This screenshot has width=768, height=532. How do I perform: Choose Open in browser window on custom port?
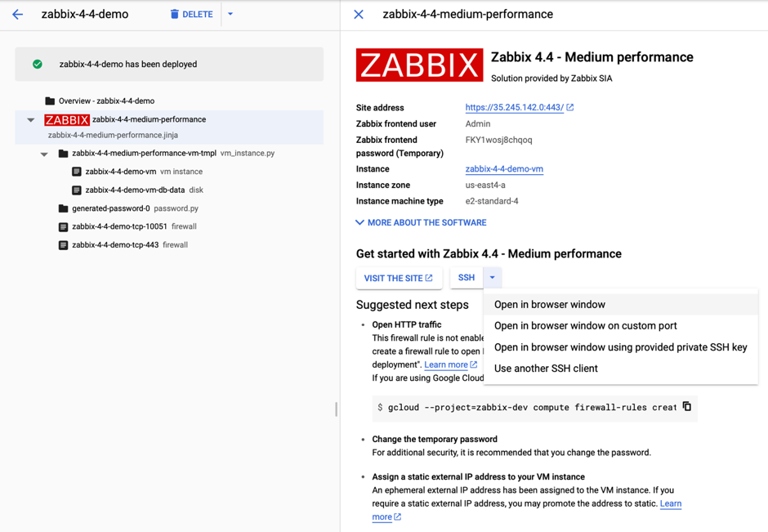(x=585, y=326)
